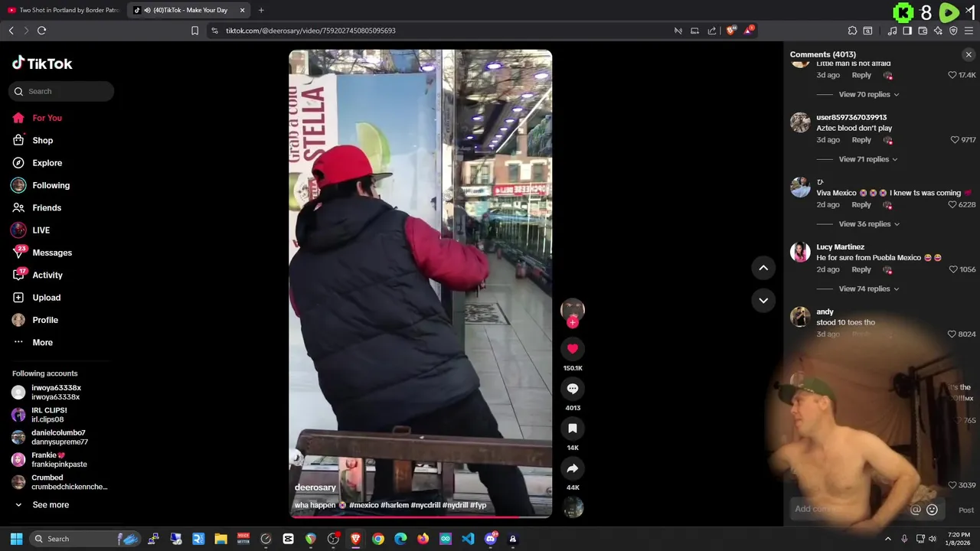The height and width of the screenshot is (551, 980).
Task: Expand View 74 replies
Action: click(x=869, y=289)
